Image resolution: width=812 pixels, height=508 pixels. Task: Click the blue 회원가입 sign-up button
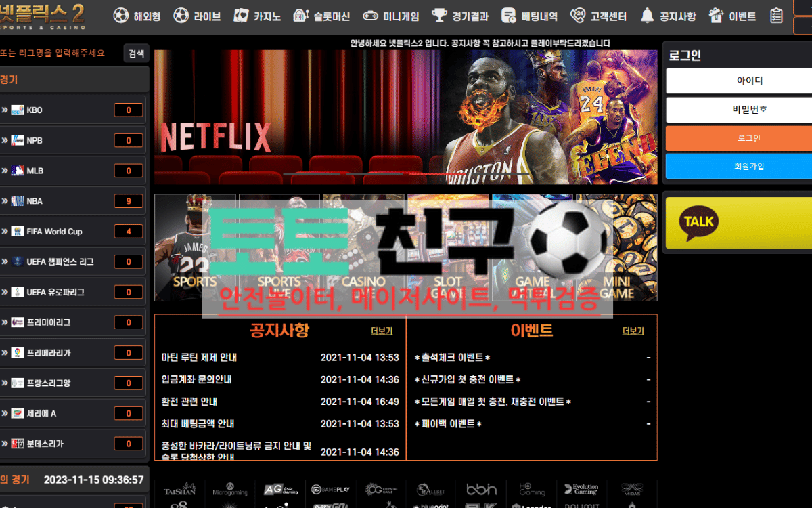pyautogui.click(x=739, y=166)
